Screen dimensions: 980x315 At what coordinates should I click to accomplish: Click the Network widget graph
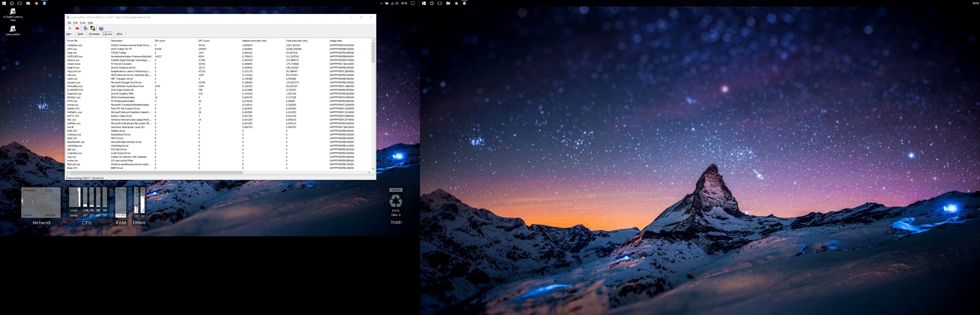41,202
